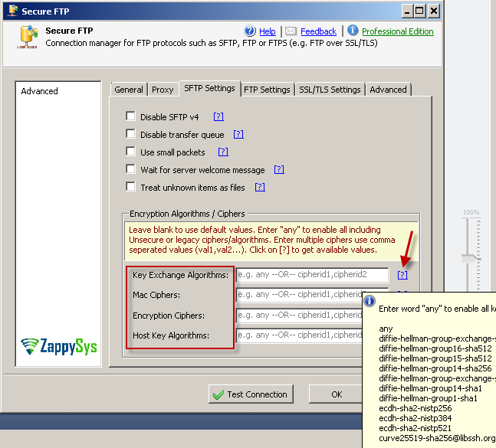The width and height of the screenshot is (496, 448).
Task: Minimize the Secure FTP window
Action: click(407, 11)
